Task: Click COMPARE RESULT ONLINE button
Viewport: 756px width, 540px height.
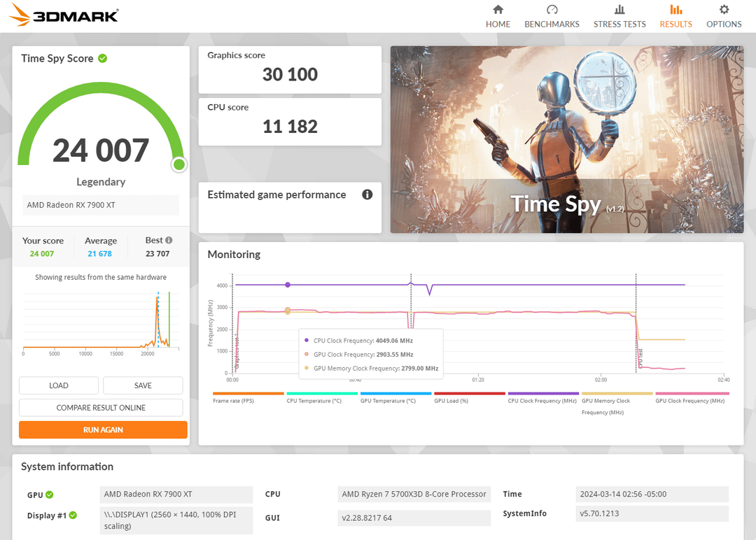Action: 101,408
